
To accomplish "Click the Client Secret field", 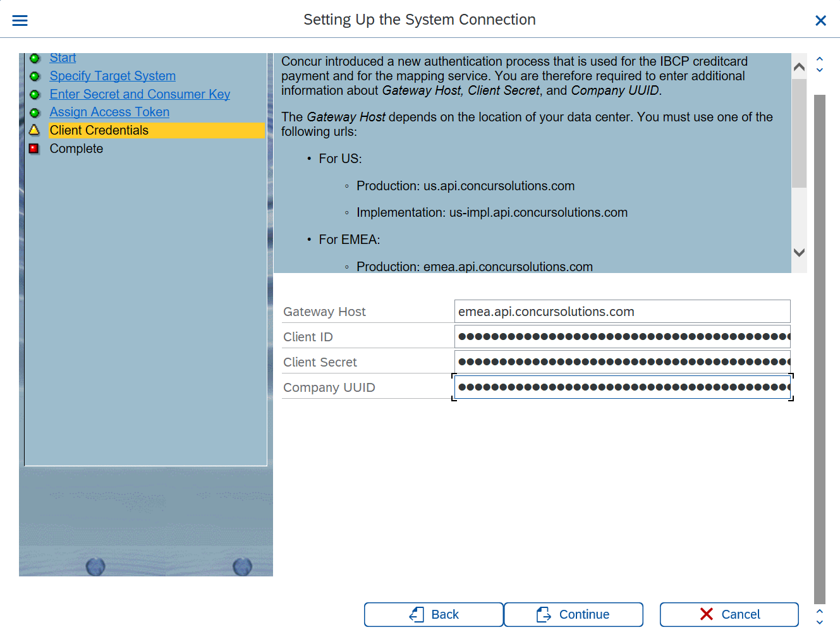I will [x=622, y=362].
